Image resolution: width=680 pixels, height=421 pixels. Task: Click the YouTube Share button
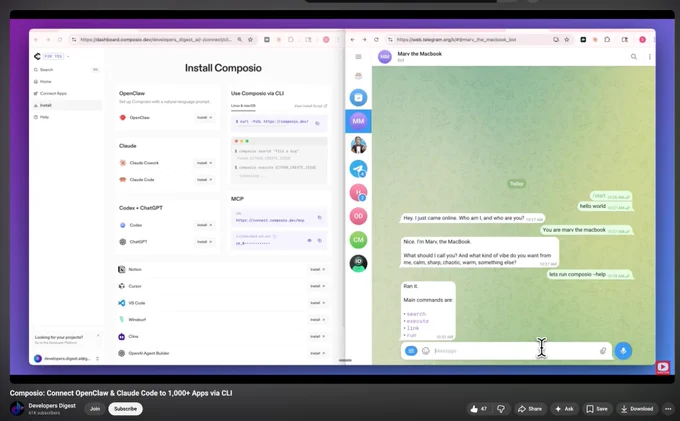[x=530, y=409]
